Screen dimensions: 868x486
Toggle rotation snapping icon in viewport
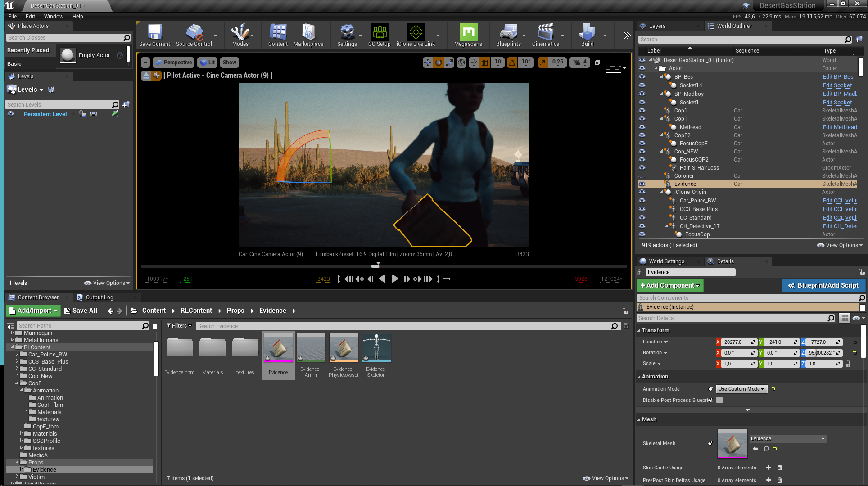(x=512, y=63)
